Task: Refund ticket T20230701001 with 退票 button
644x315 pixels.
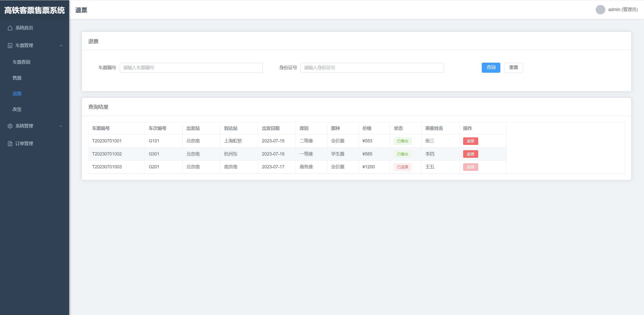Action: 470,141
